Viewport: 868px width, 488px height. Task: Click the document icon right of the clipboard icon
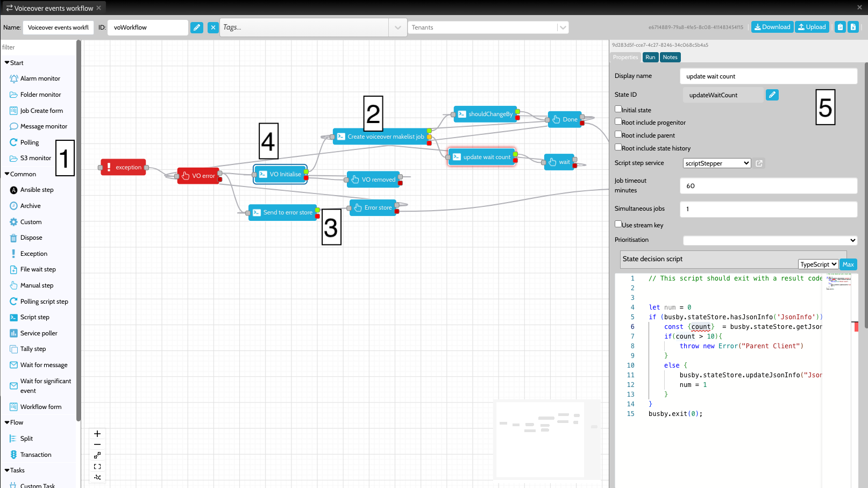pos(853,27)
